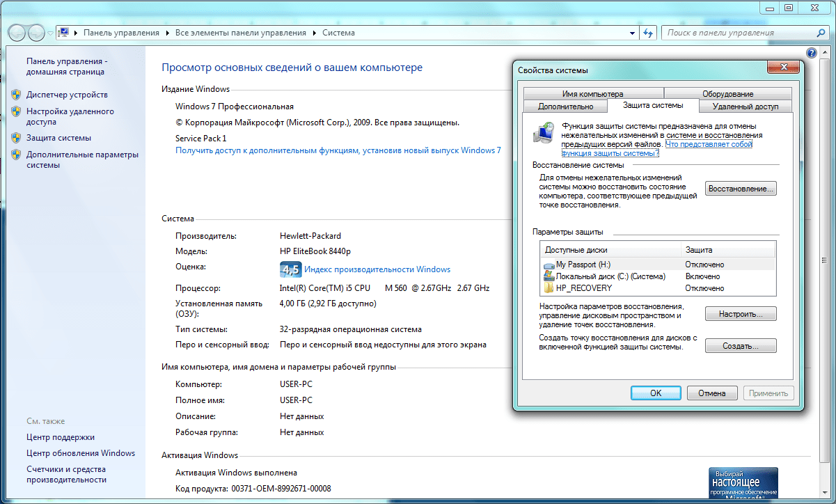Click the Восстановление... button
This screenshot has width=836, height=504.
[x=741, y=189]
